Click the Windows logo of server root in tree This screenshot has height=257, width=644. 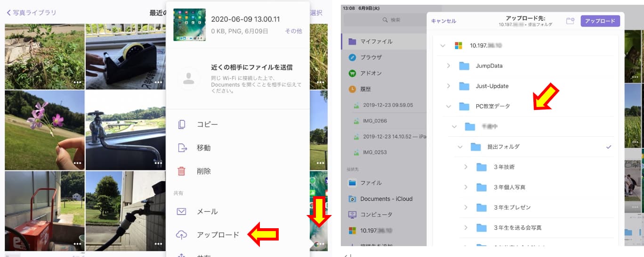pyautogui.click(x=459, y=46)
